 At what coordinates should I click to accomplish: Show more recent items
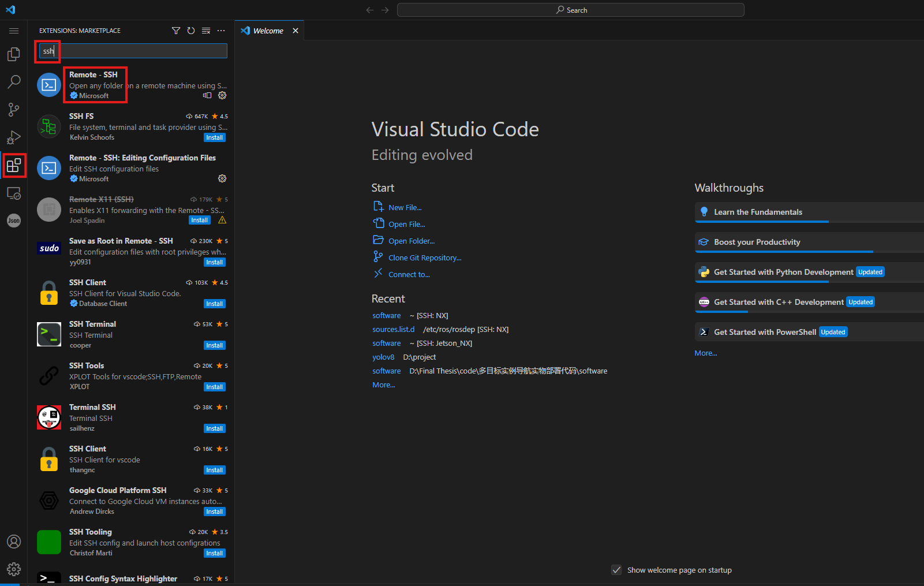[x=384, y=385]
